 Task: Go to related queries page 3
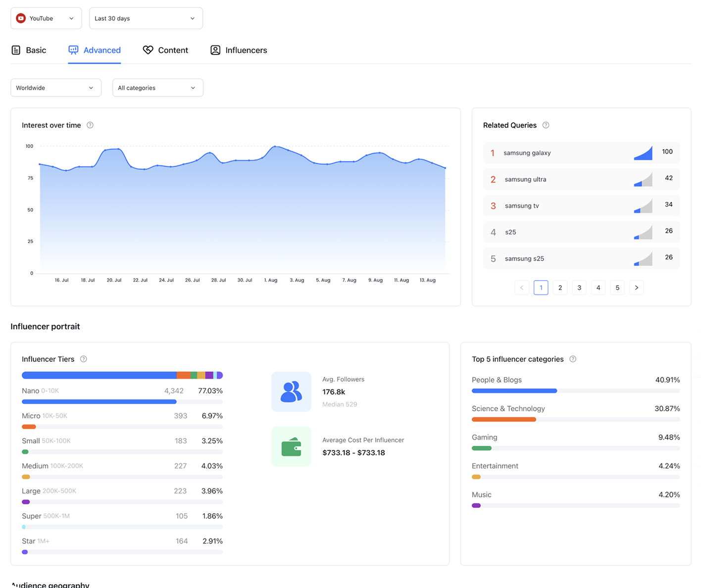(x=579, y=288)
